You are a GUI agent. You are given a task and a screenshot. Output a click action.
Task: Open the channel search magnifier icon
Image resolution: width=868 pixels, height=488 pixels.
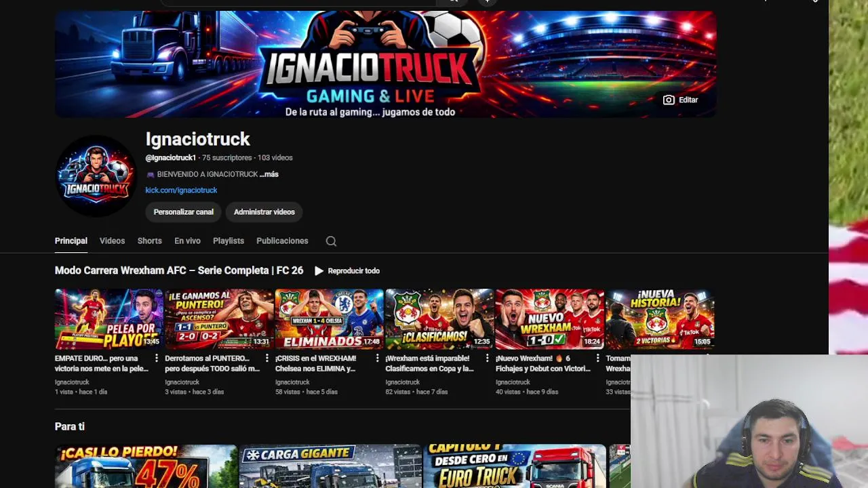click(331, 241)
